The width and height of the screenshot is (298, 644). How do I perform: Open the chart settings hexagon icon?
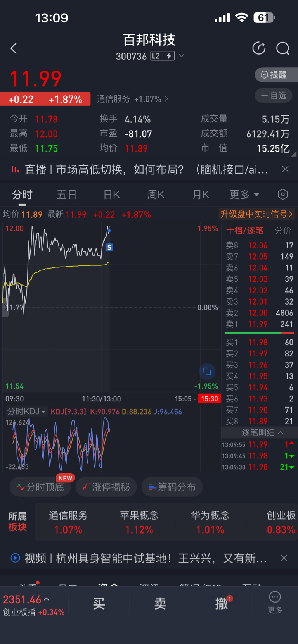click(283, 194)
